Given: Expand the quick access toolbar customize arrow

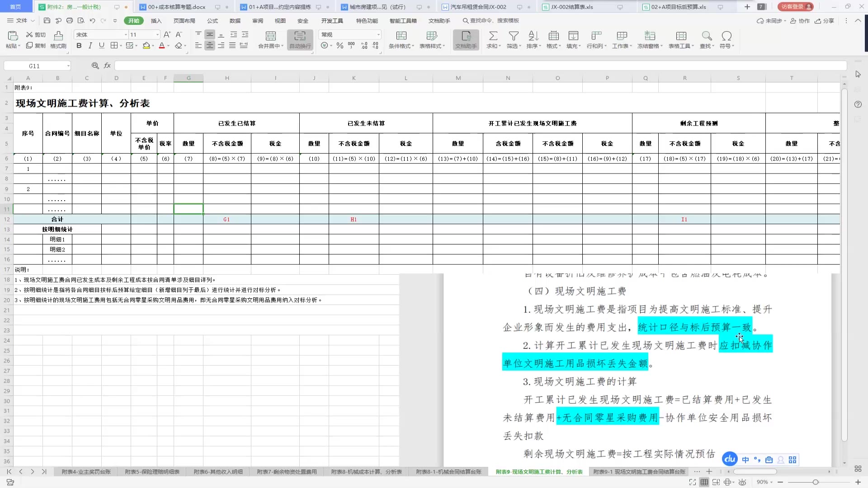Looking at the screenshot, I should [x=115, y=21].
